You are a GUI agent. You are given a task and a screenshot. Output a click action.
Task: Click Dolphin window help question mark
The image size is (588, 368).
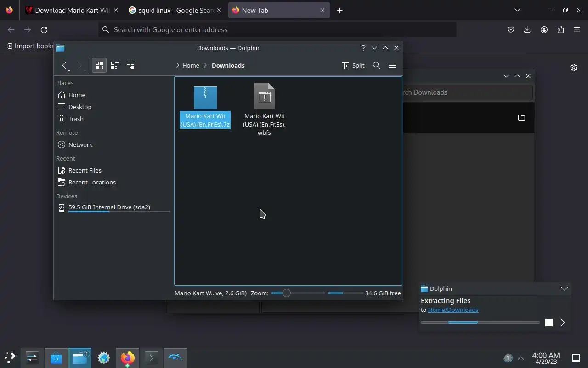tap(363, 48)
